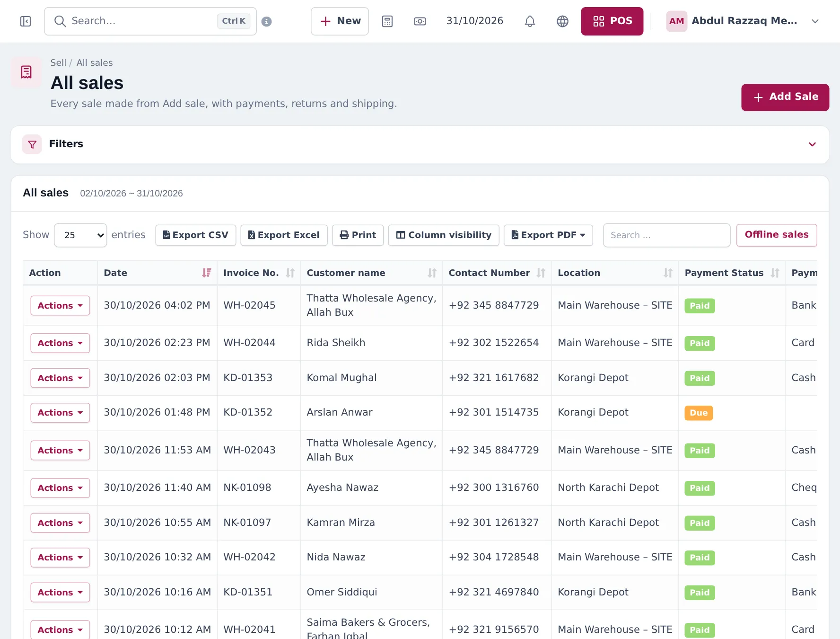
Task: Open the calculator icon in header
Action: (387, 21)
